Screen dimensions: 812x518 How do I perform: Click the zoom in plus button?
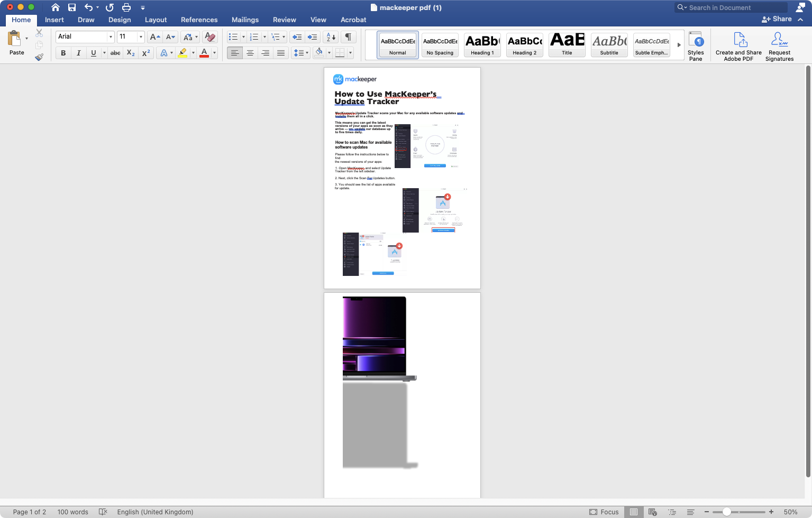point(771,512)
